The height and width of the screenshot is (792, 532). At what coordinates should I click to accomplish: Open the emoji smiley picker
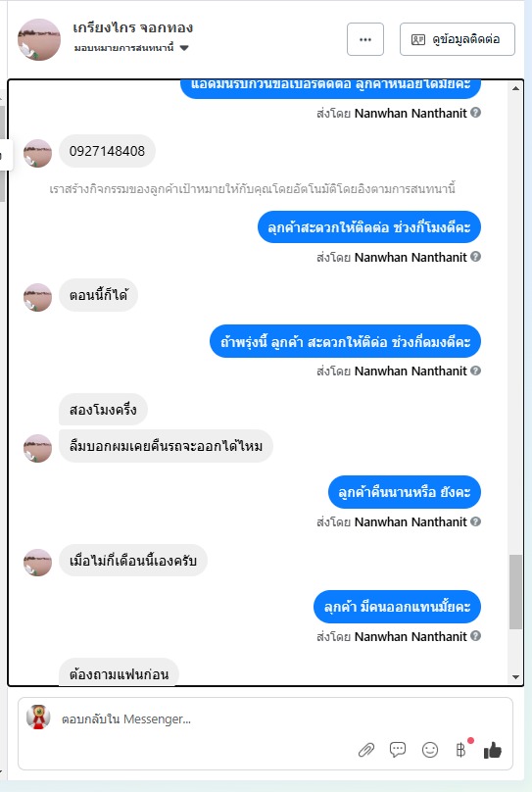(x=429, y=750)
